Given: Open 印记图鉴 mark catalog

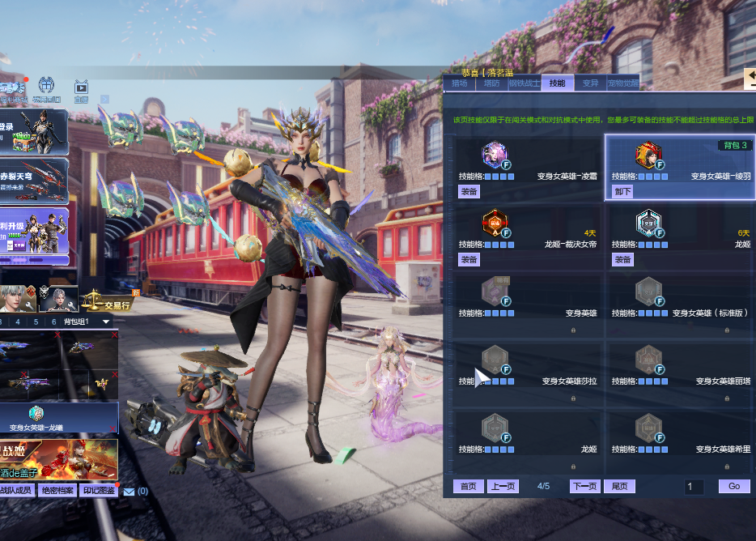Looking at the screenshot, I should (99, 490).
